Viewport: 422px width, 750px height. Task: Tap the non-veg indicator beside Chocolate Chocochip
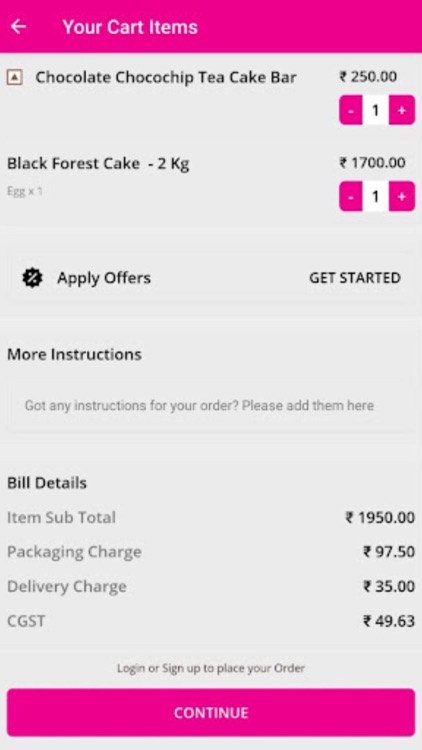(15, 77)
